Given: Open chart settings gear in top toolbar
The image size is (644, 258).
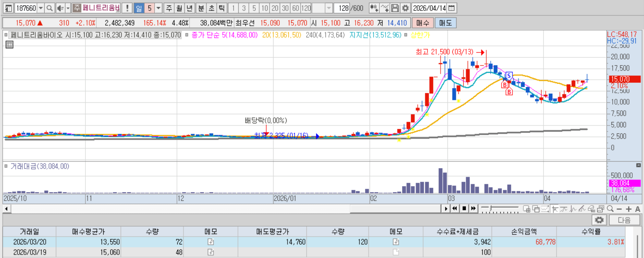Looking at the screenshot, I should click(x=405, y=8).
